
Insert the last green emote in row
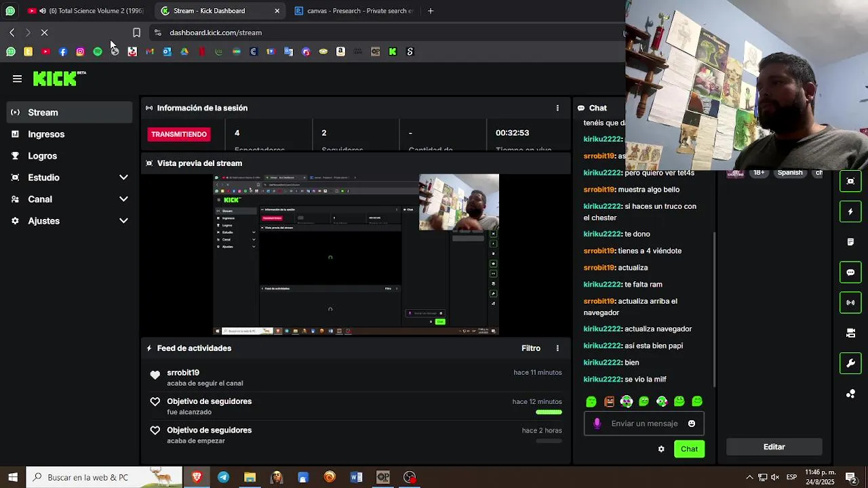(x=696, y=401)
